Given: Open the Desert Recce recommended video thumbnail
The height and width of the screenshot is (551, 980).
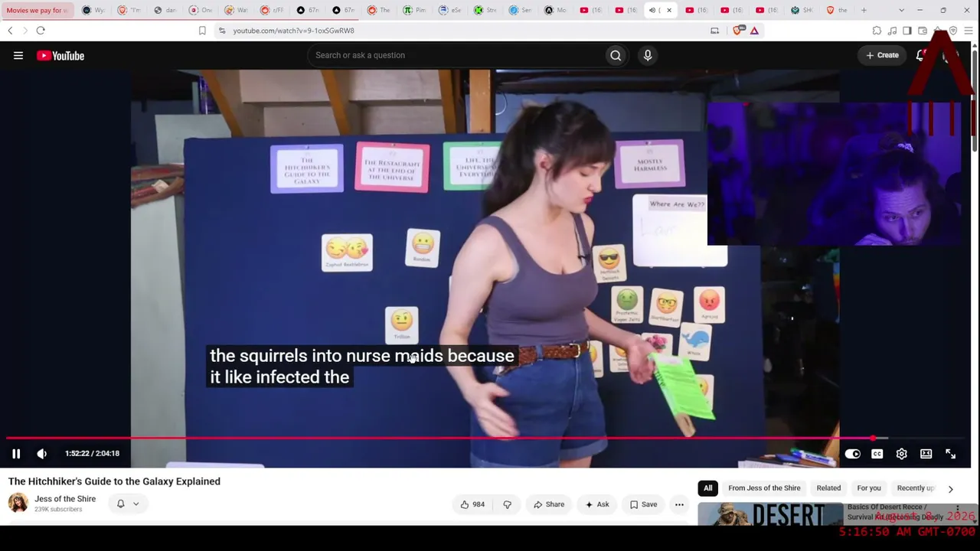Looking at the screenshot, I should [770, 514].
